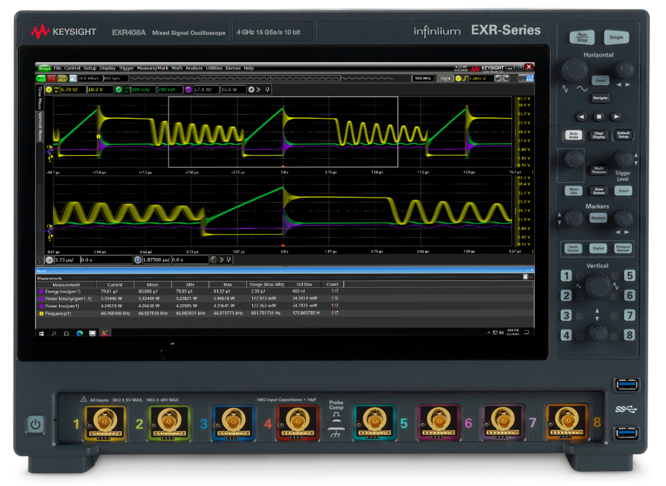Open the Trigger menu
666x486 pixels.
click(126, 68)
